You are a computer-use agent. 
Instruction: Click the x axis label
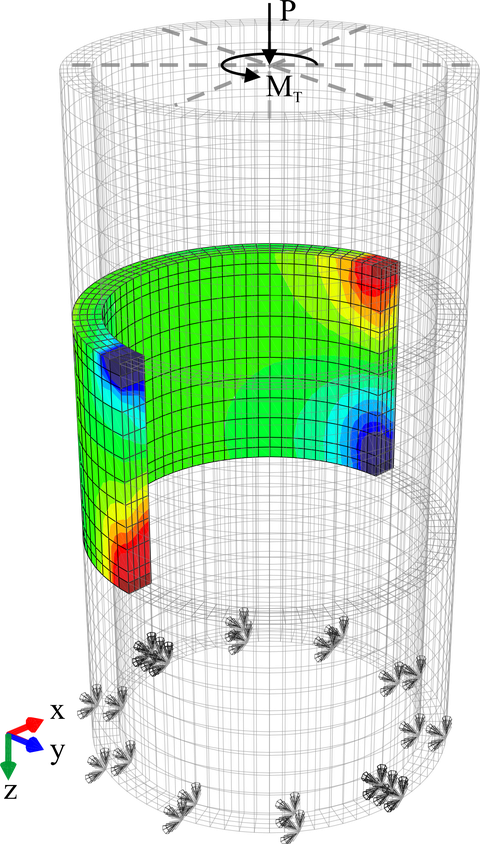pos(58,712)
